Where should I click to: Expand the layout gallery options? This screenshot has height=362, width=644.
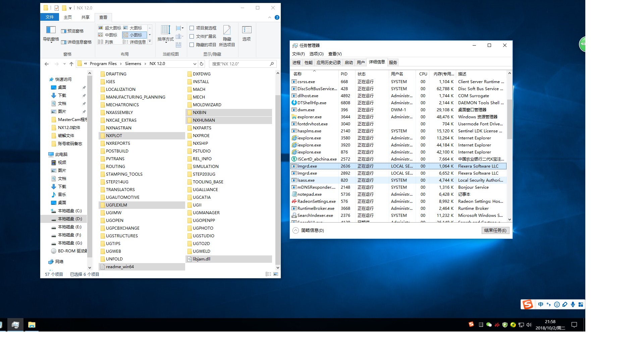(x=150, y=42)
